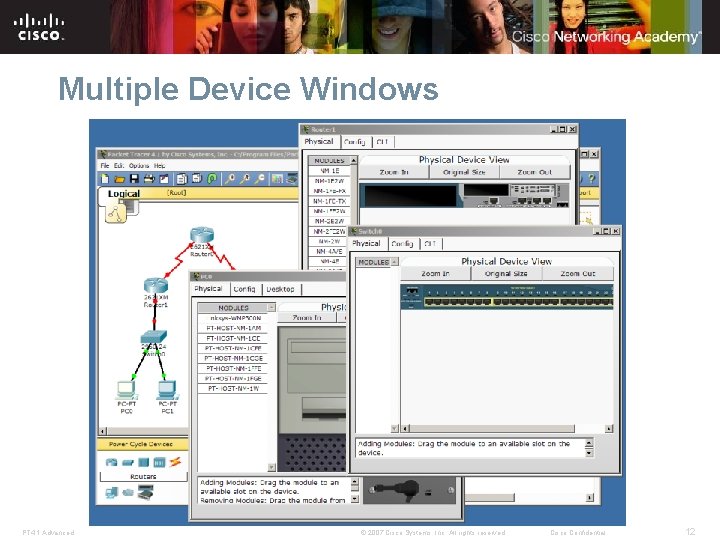Click the first magnifier Zoom In toolbar icon

point(230,179)
